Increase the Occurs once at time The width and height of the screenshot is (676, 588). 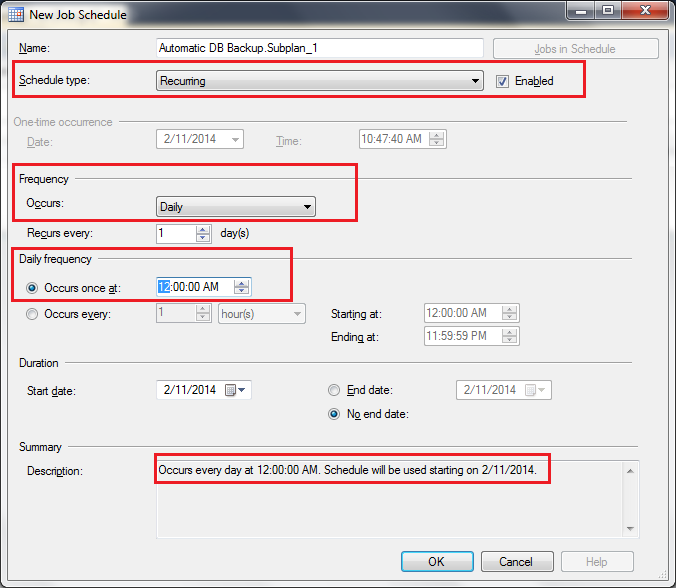[242, 282]
